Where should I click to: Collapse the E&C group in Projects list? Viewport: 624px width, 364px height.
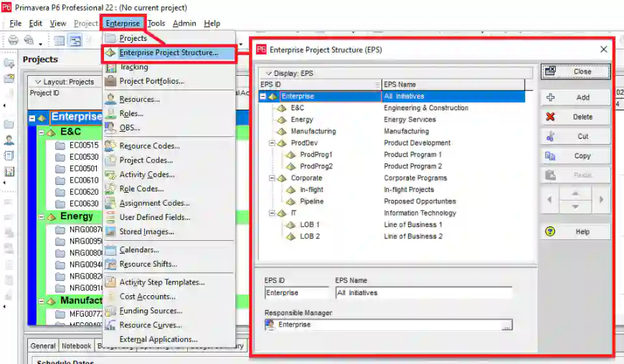tap(41, 133)
